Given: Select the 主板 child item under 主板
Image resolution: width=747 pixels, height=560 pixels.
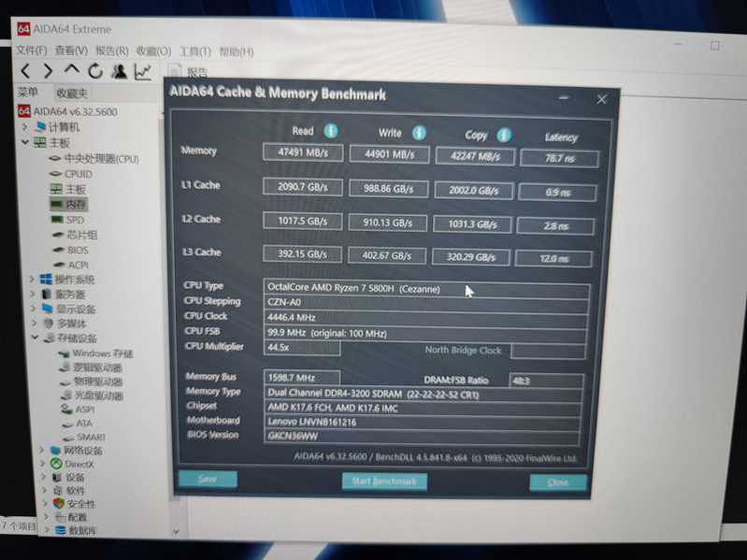Looking at the screenshot, I should (x=76, y=190).
